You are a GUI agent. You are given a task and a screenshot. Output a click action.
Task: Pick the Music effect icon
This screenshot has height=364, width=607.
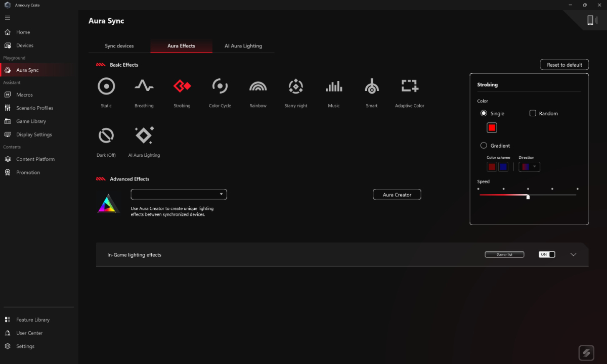[x=334, y=86]
